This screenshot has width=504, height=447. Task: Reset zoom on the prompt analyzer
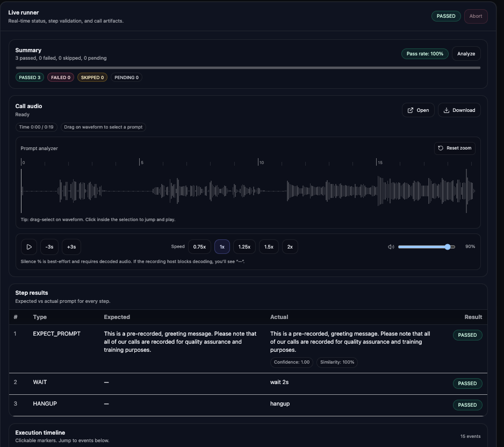pyautogui.click(x=455, y=148)
